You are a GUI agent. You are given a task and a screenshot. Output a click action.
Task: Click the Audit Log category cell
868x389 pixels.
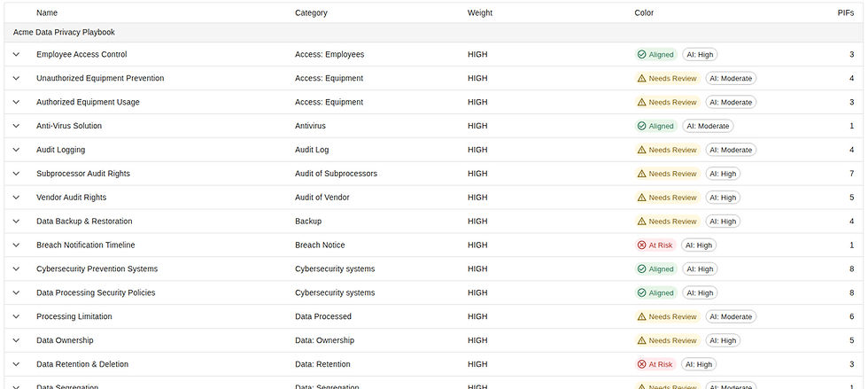point(312,150)
